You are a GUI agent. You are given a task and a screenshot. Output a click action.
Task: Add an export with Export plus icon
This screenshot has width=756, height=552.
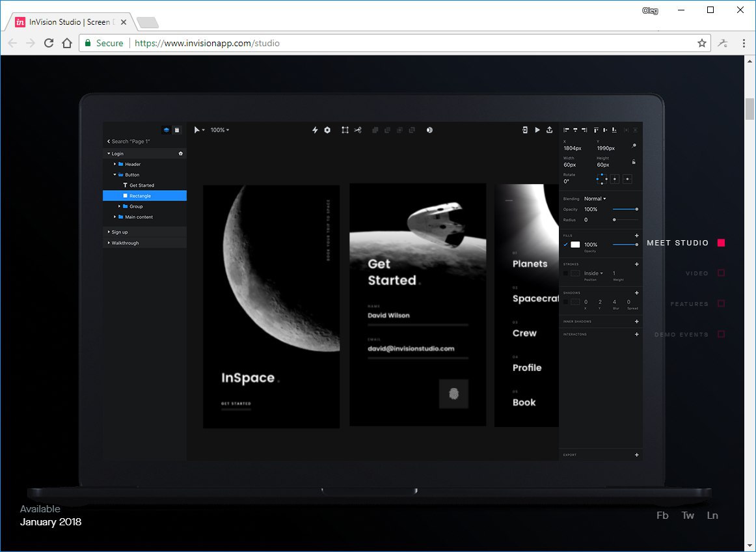pyautogui.click(x=636, y=454)
